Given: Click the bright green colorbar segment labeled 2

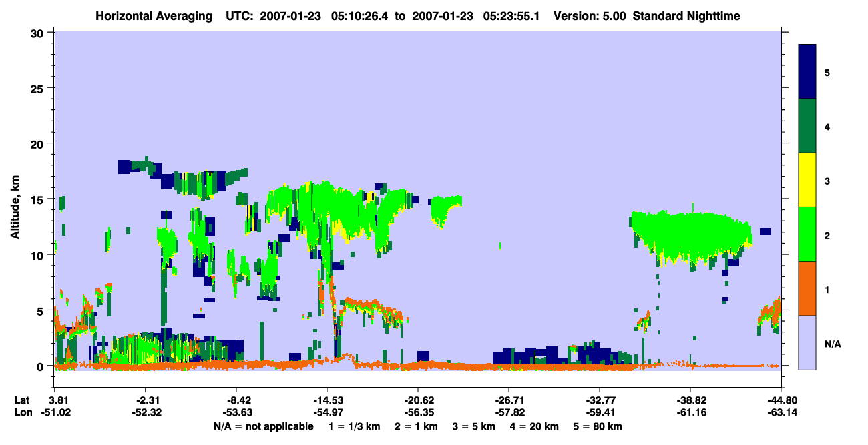Looking at the screenshot, I should pos(807,234).
